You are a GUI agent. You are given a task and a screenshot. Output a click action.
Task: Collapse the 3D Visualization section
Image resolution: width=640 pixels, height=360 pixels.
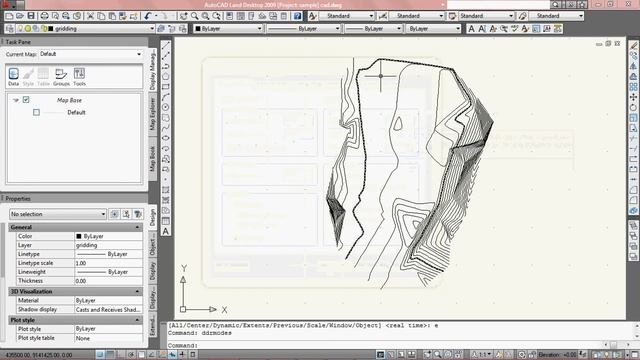click(x=137, y=291)
